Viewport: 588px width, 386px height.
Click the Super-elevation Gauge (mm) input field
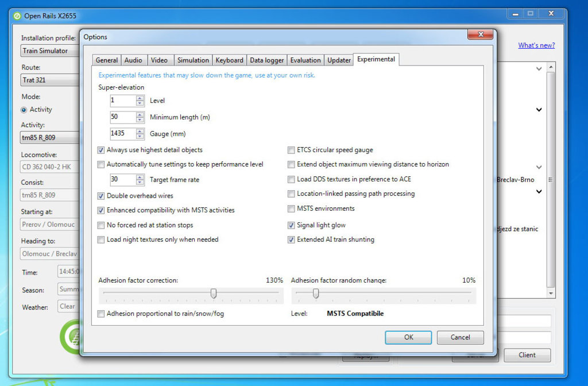click(122, 134)
